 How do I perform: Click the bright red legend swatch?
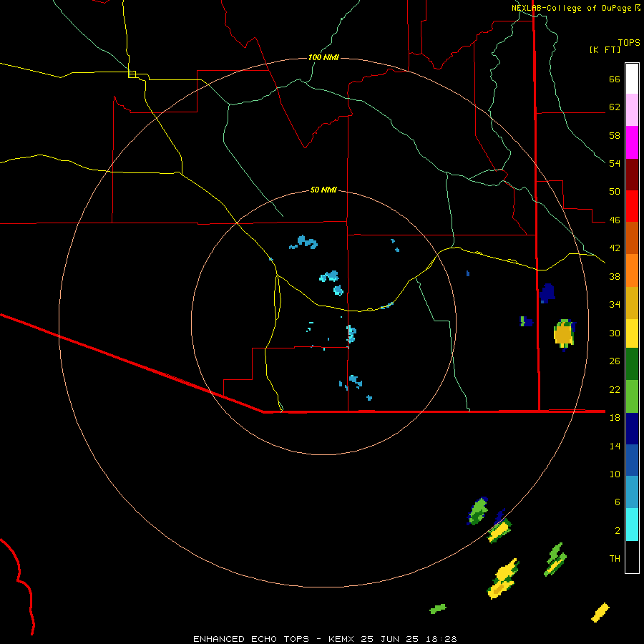point(632,206)
